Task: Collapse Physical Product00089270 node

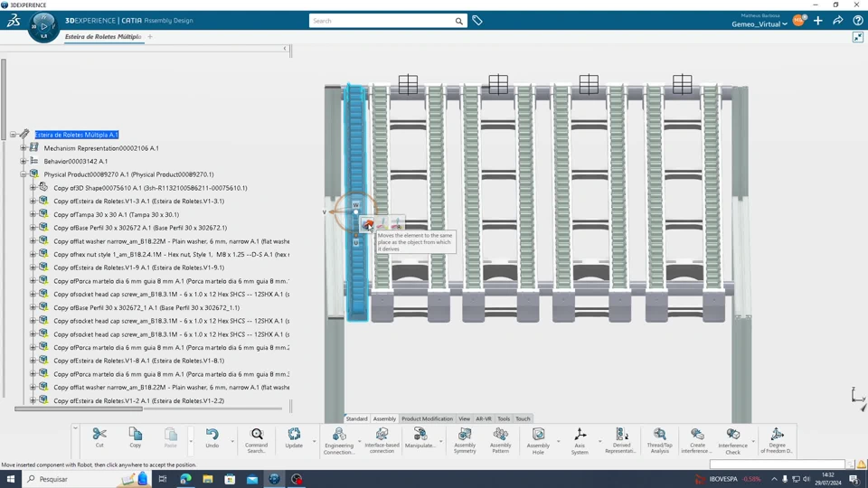Action: coord(24,174)
